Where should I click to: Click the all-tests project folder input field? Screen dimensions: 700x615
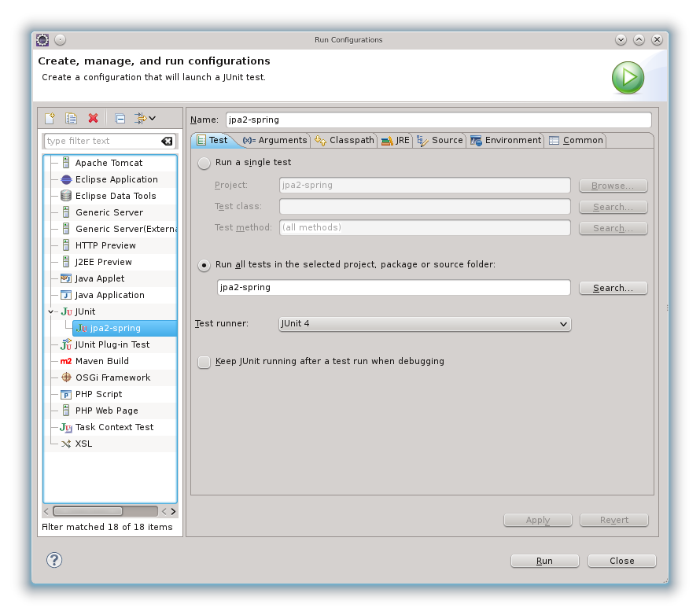[x=394, y=287]
